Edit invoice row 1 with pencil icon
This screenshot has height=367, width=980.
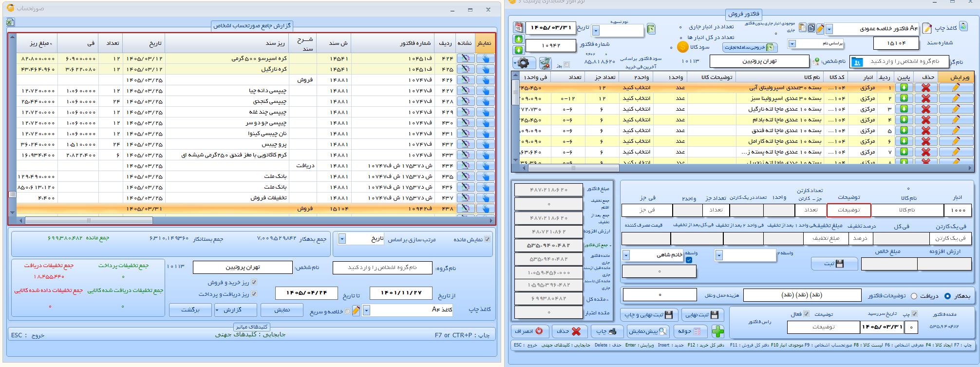click(x=956, y=88)
